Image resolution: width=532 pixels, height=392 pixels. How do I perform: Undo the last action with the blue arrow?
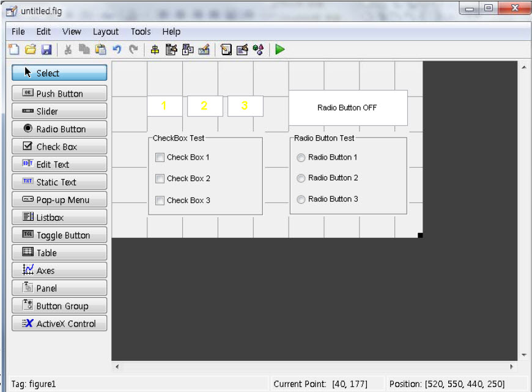117,50
